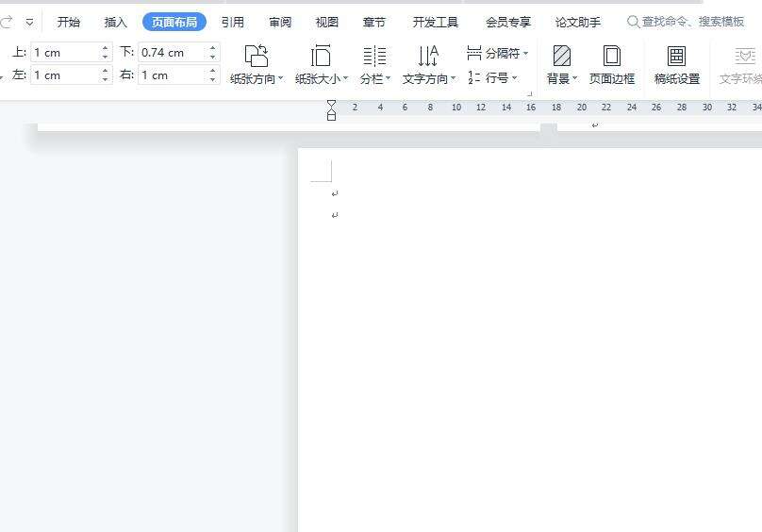Image resolution: width=762 pixels, height=532 pixels.
Task: Click the 背景 background icon
Action: [x=562, y=57]
